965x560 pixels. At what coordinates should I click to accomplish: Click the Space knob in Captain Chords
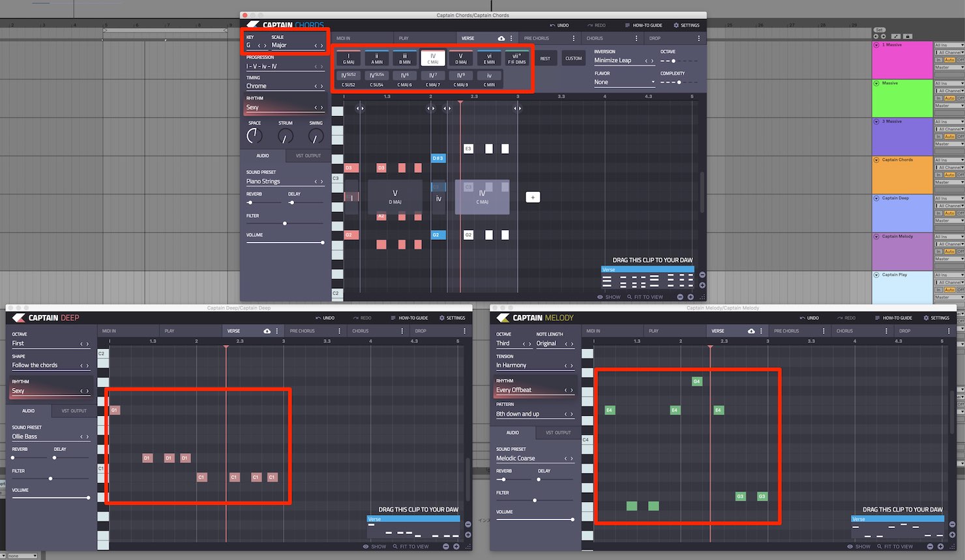point(254,136)
